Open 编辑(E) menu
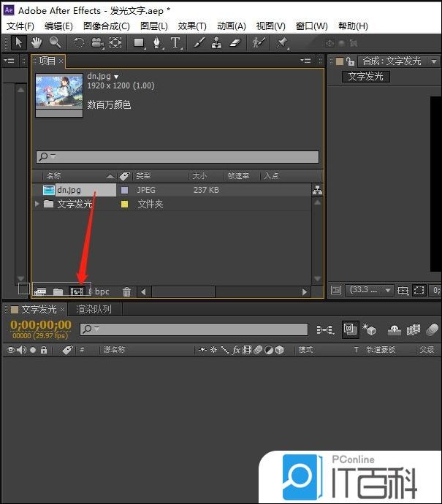 point(58,26)
